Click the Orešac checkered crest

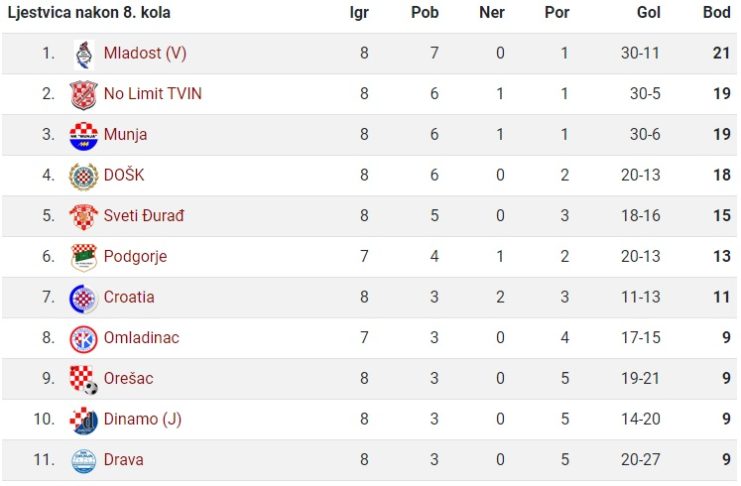pos(84,380)
